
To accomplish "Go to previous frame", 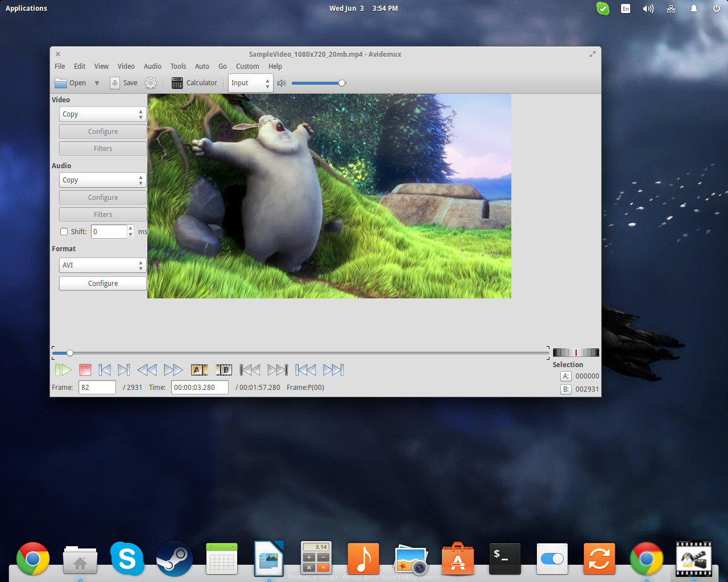I will coord(105,371).
